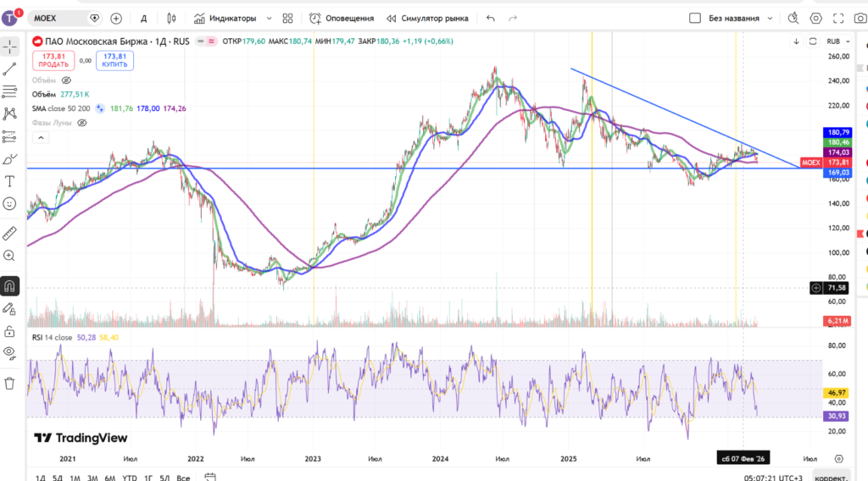Show the hidden Объём indicator eye icon
The width and height of the screenshot is (868, 481).
[66, 80]
